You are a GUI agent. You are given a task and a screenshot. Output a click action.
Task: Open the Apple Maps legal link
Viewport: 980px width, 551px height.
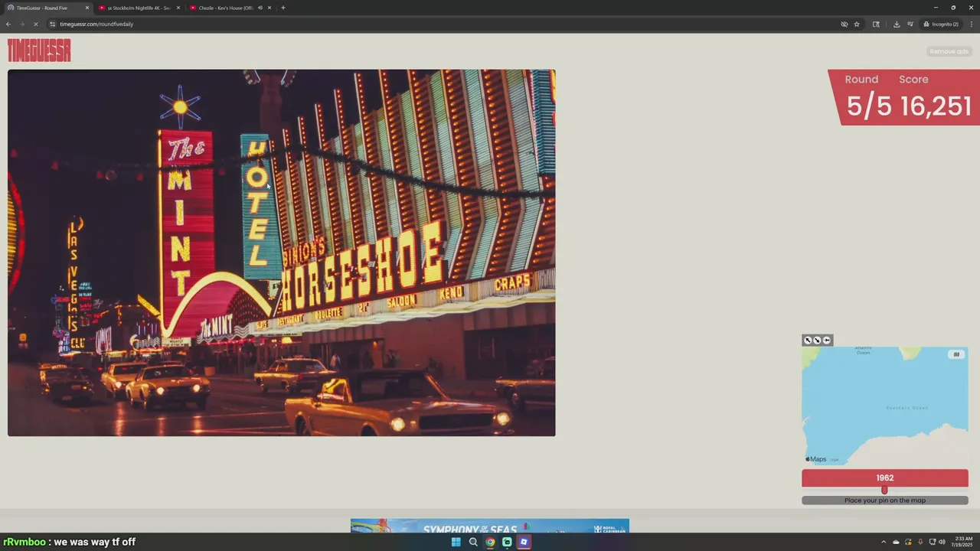pos(835,460)
